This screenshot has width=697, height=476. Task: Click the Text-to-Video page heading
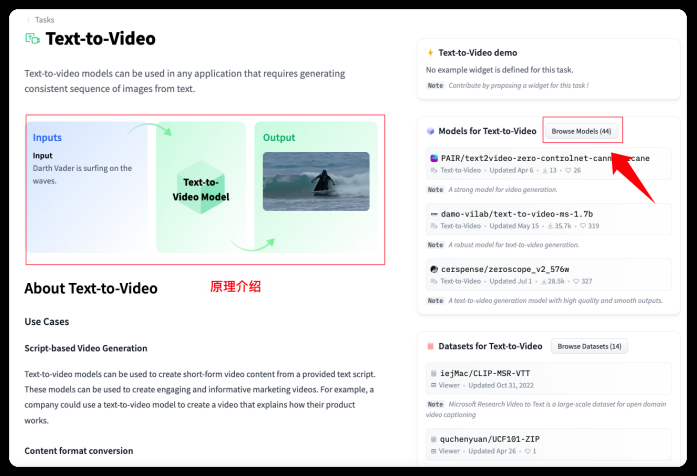(100, 39)
